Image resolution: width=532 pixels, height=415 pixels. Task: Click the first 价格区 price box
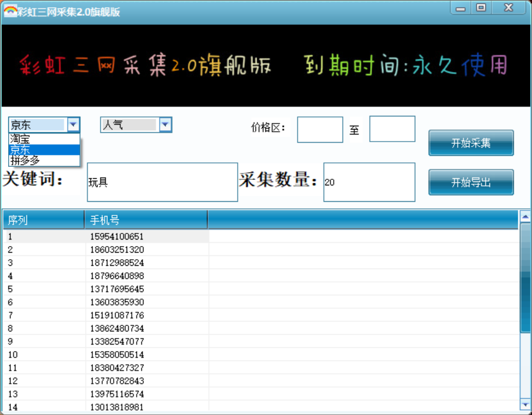point(320,129)
